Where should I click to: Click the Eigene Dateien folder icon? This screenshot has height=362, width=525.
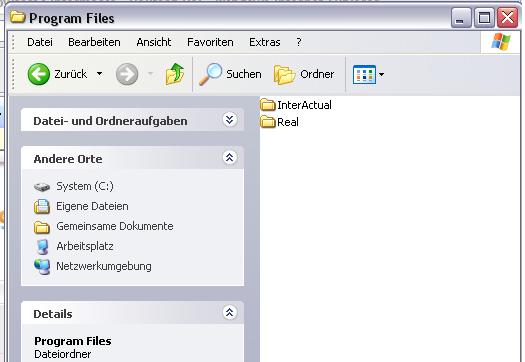coord(42,207)
